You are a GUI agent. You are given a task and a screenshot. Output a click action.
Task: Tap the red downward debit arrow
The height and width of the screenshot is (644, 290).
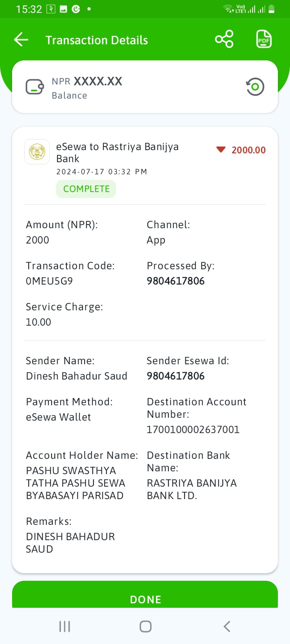point(221,150)
